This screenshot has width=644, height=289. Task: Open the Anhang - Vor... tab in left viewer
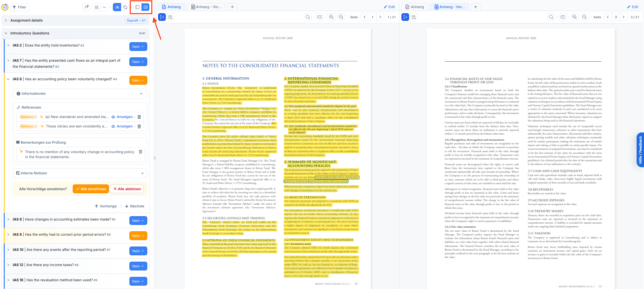point(207,7)
